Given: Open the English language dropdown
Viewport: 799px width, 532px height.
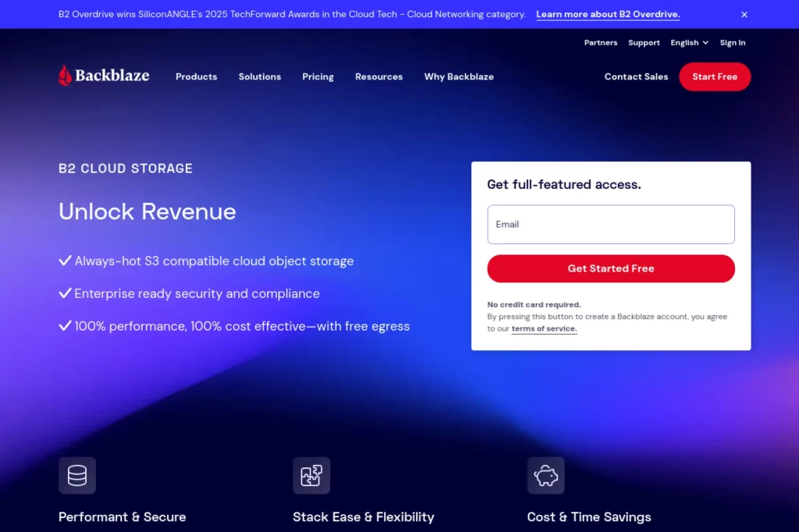Looking at the screenshot, I should click(x=688, y=43).
